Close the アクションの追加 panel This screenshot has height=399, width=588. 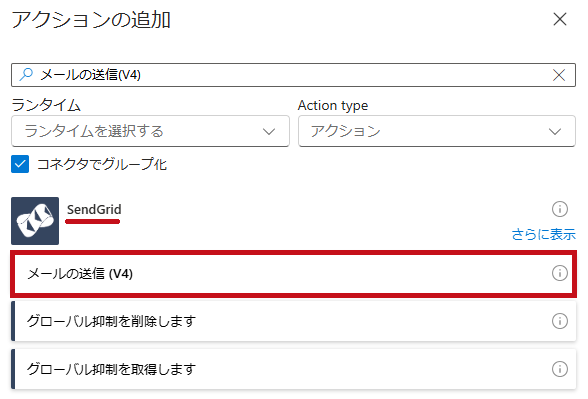[560, 19]
